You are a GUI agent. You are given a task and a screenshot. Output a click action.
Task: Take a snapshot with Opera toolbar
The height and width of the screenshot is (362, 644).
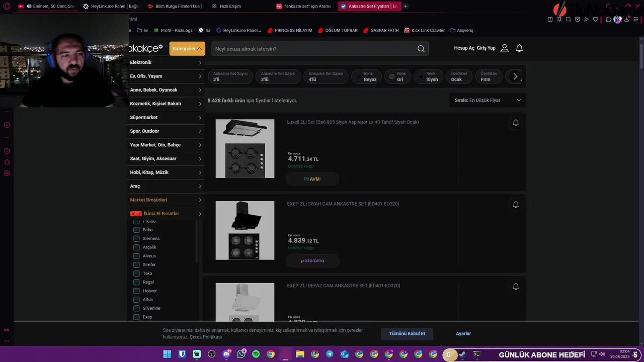coord(568,19)
